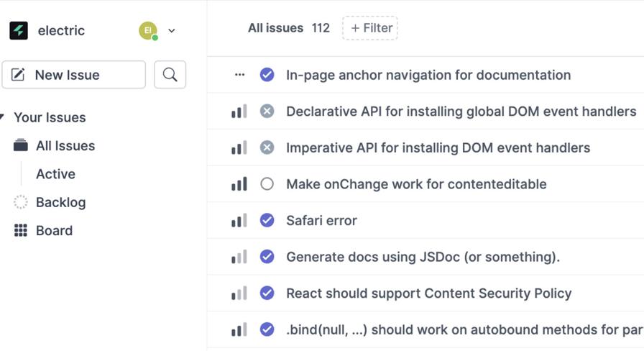Viewport: 644px width, 351px height.
Task: Click priority bars icon for Safari error
Action: coord(239,221)
